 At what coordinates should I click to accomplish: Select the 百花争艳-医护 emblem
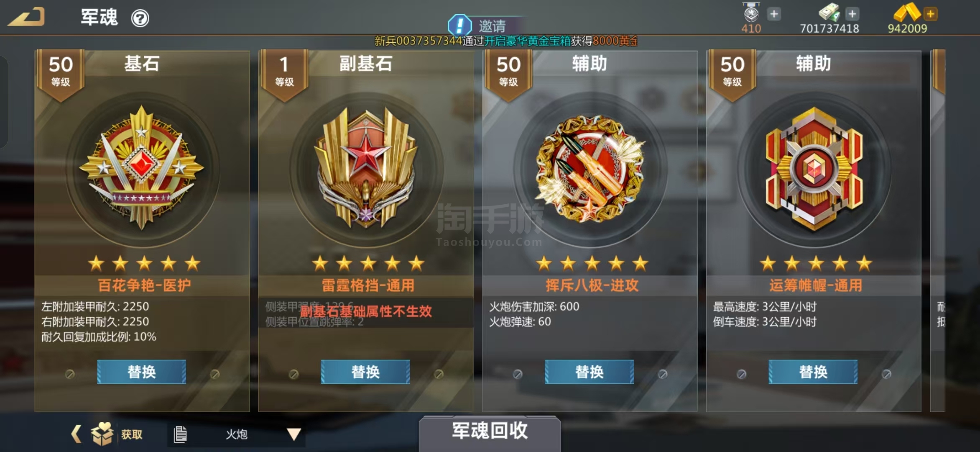pyautogui.click(x=141, y=168)
